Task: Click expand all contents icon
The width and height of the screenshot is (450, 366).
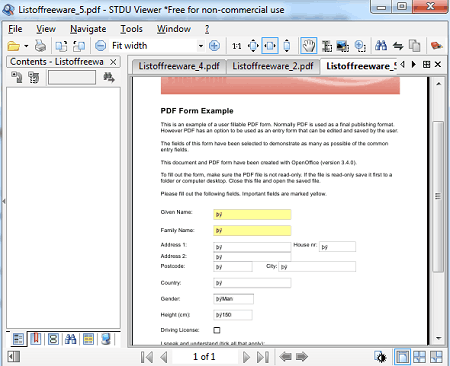Action: point(17,77)
